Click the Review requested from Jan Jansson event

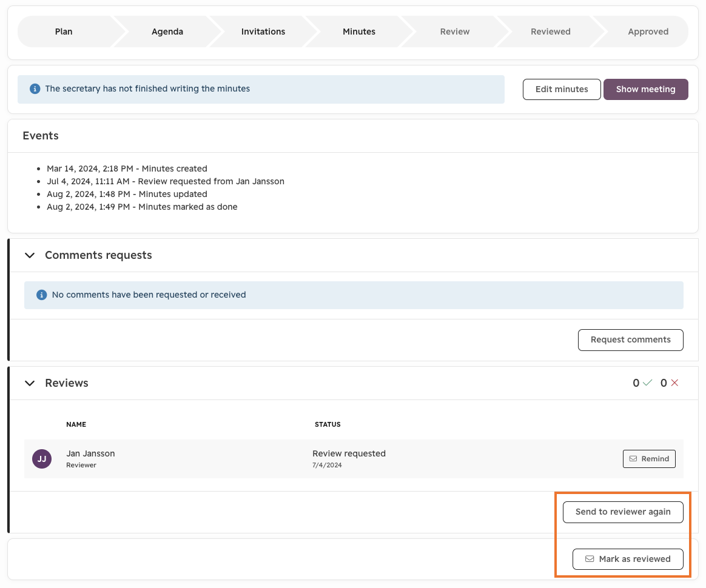(x=166, y=181)
